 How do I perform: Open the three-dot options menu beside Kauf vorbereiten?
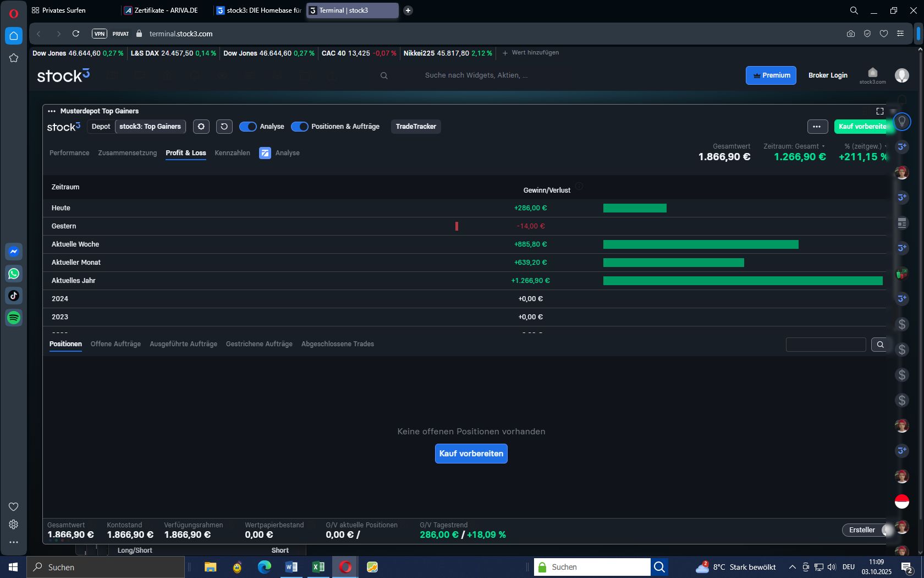tap(818, 127)
